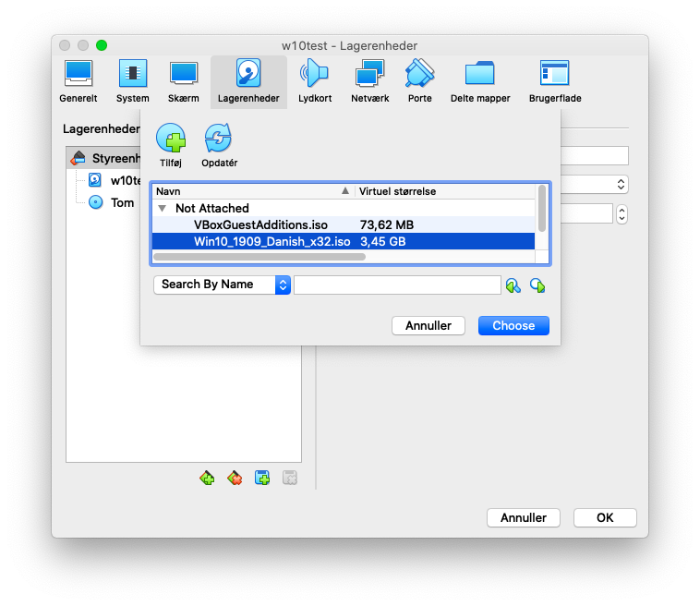Click the 3,45 GB size cell
The image size is (700, 606).
[382, 242]
